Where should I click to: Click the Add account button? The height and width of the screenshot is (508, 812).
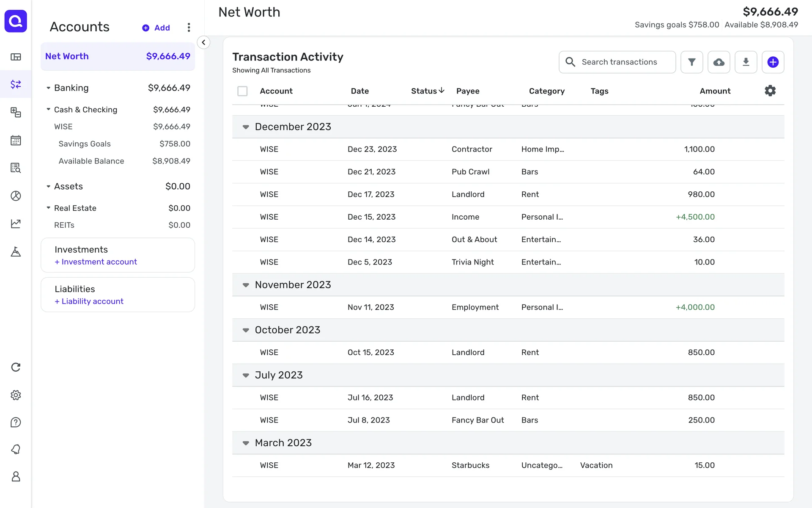click(x=156, y=28)
